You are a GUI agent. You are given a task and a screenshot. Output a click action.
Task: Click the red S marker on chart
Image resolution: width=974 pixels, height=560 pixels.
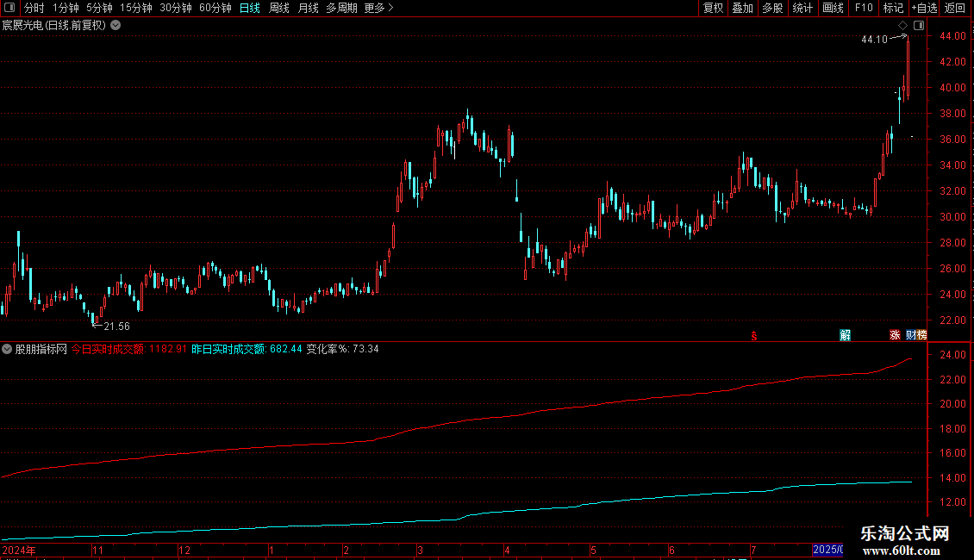[754, 336]
